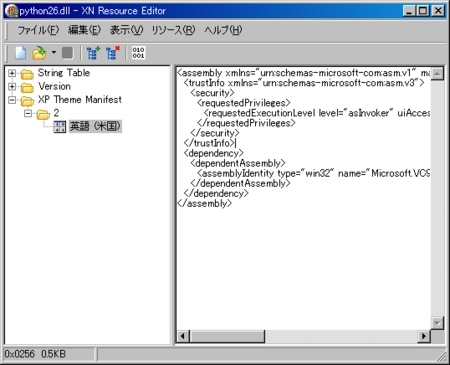Click the Delete Resource tree icon

pos(112,53)
